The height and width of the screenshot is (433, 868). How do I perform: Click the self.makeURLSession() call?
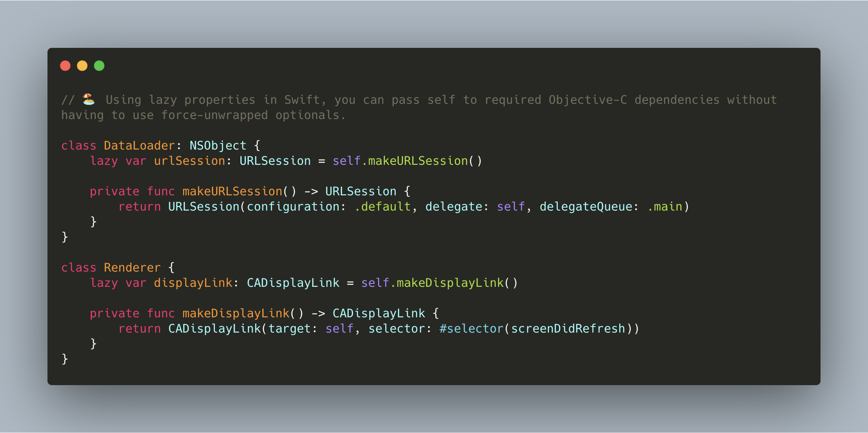[x=407, y=161]
